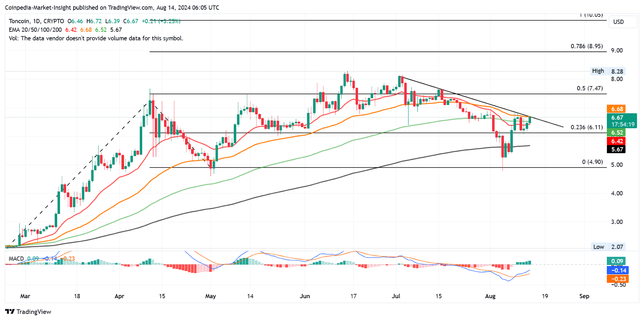Click the orange -0.23 signal value tag

pos(617,279)
